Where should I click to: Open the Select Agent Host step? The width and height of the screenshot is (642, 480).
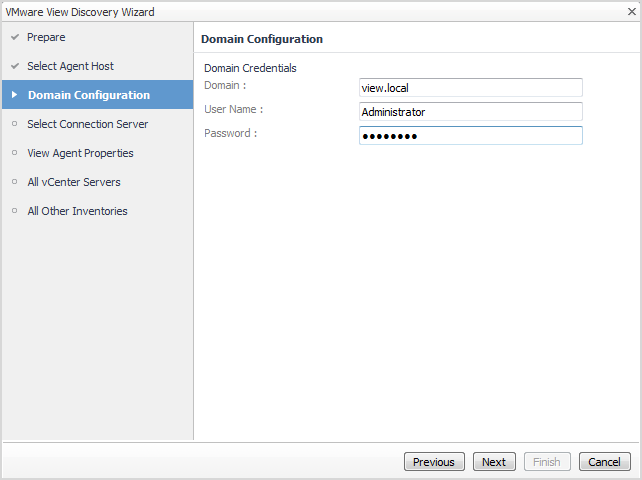click(70, 66)
